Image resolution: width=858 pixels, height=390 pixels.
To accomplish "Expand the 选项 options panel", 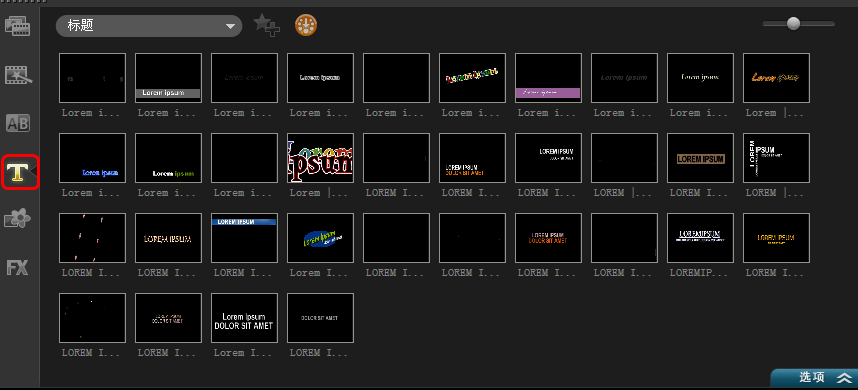I will coord(814,377).
